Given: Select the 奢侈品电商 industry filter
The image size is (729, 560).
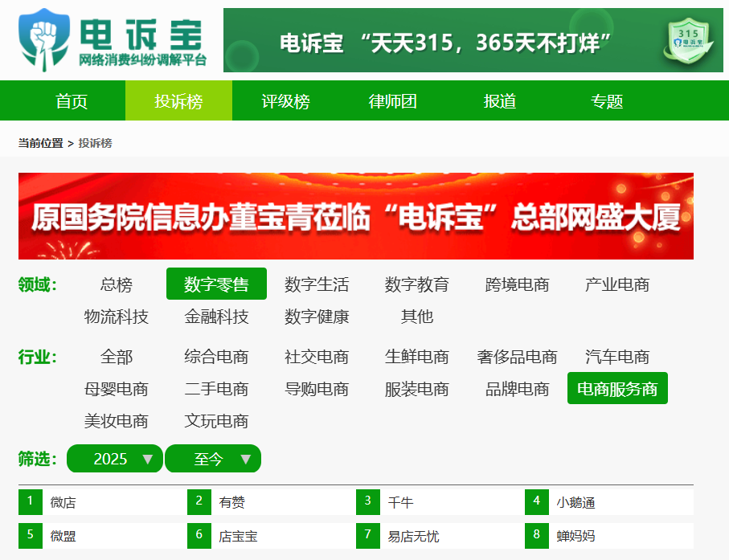Looking at the screenshot, I should tap(517, 357).
